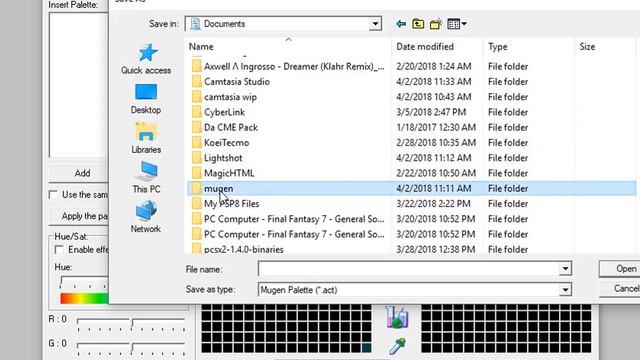640x360 pixels.
Task: Click the 2/20/2018 1:24 AM date cell
Action: coord(433,66)
